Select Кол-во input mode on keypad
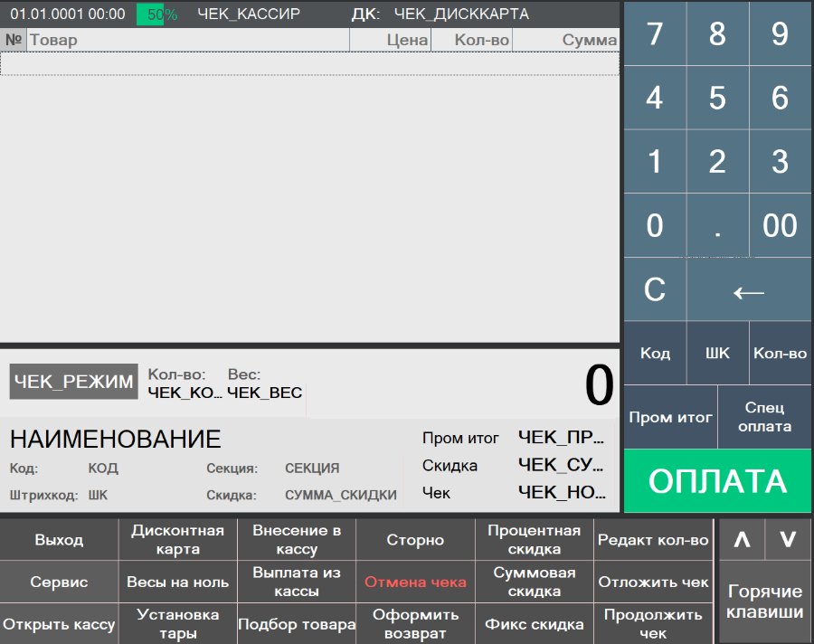Viewport: 814px width, 644px height. point(781,353)
